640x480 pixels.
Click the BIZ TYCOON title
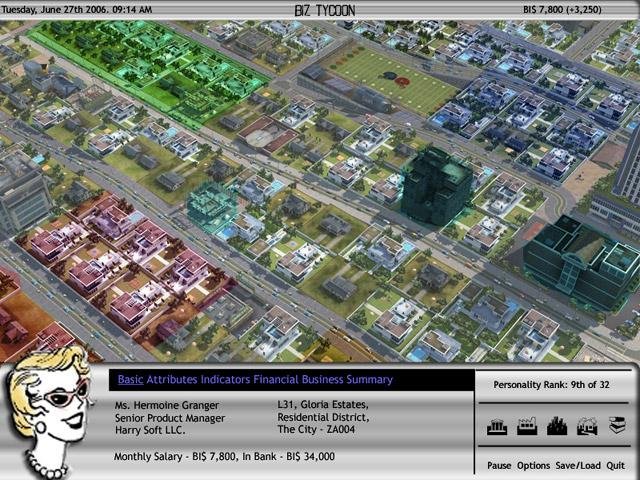(x=324, y=10)
